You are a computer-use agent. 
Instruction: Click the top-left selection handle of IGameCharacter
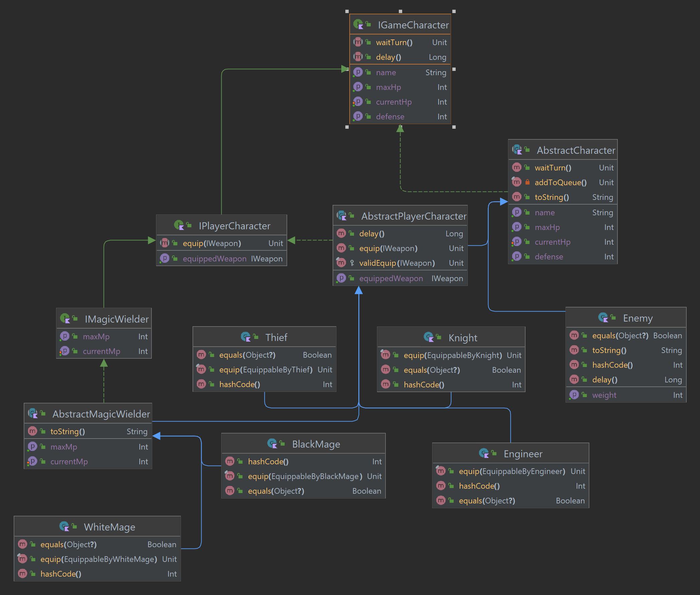(347, 11)
